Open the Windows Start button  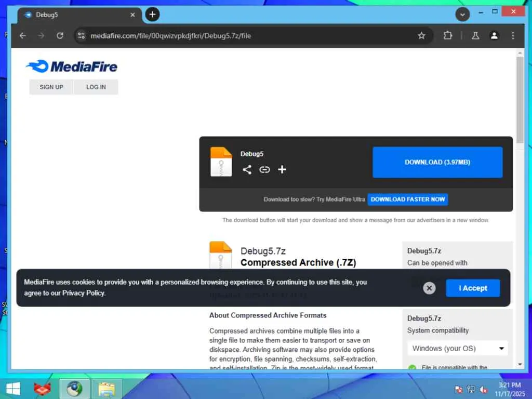(13, 389)
